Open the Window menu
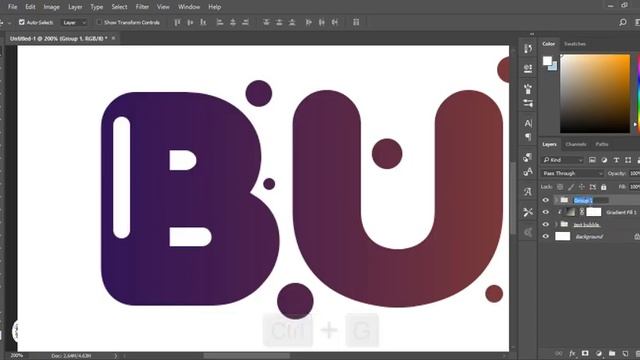640x360 pixels. tap(189, 7)
